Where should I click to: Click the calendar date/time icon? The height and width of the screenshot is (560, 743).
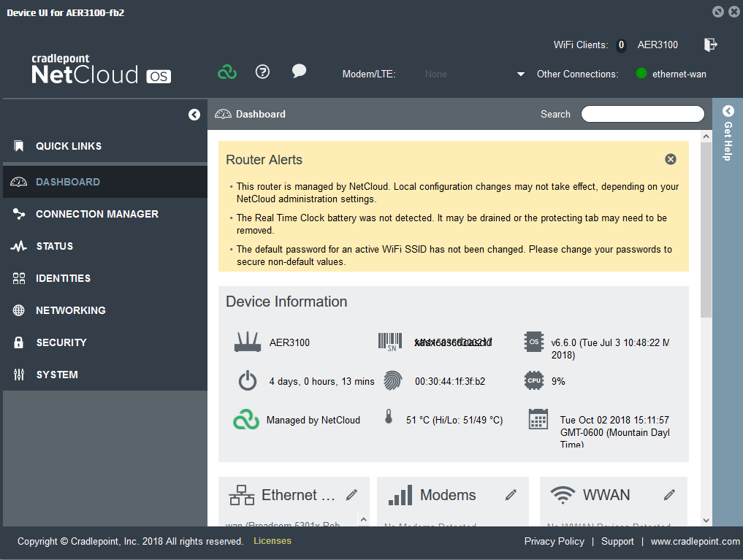(x=538, y=419)
